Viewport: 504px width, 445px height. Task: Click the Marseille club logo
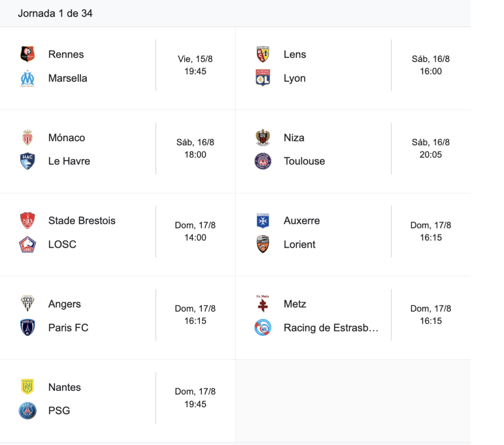[x=28, y=78]
